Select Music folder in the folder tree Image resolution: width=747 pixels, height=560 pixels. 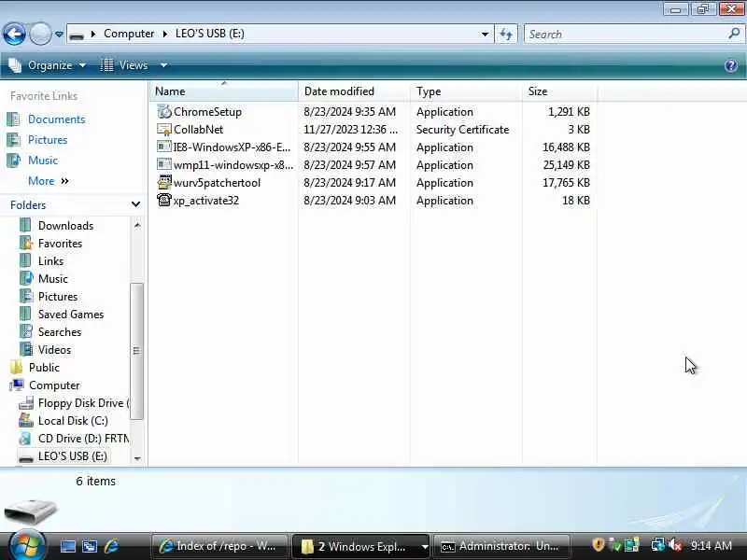(x=53, y=278)
